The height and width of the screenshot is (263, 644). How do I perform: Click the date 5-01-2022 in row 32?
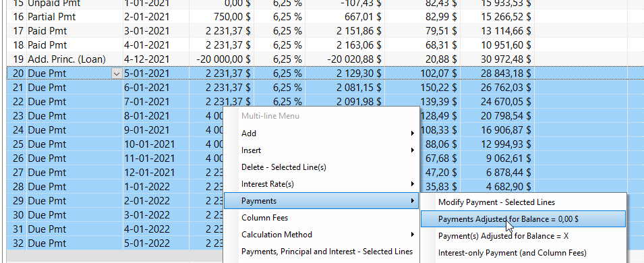tap(146, 243)
